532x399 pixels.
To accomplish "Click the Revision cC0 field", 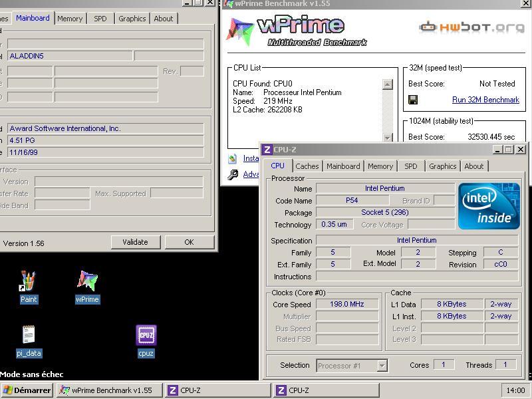I will (501, 264).
